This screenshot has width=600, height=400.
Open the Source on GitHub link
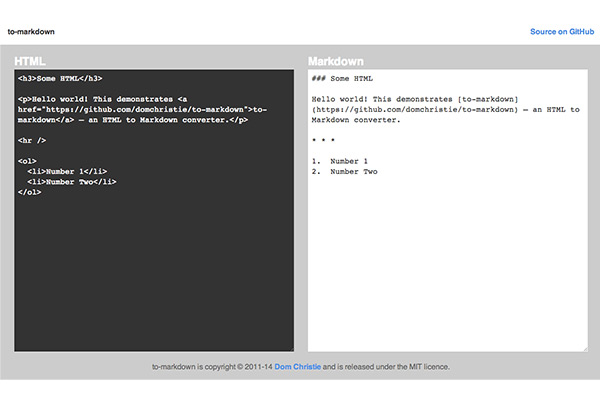561,32
